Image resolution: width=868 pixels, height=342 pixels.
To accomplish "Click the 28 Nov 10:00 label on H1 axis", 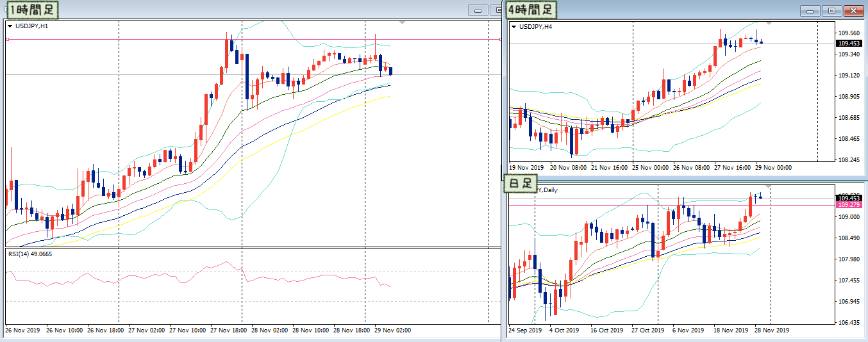I will pos(311,330).
